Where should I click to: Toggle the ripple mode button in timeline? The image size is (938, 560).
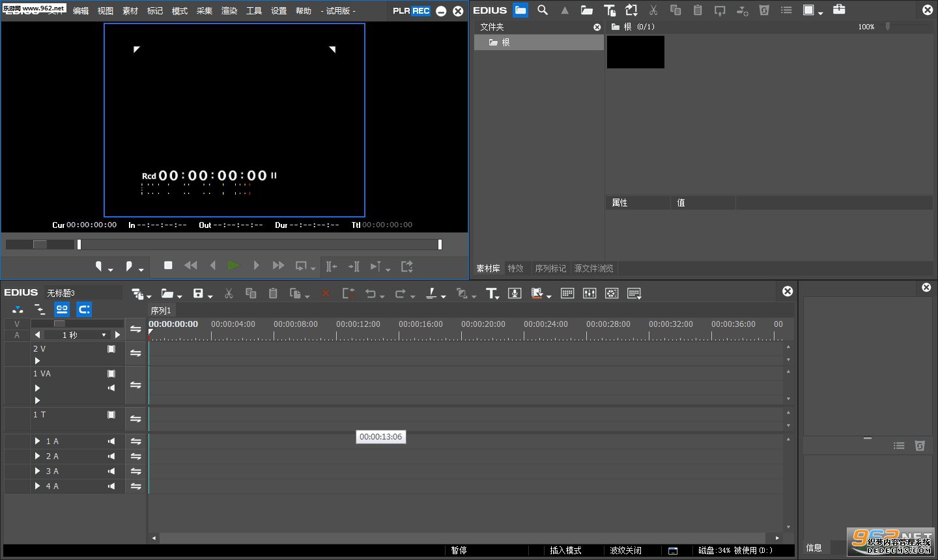tap(40, 309)
